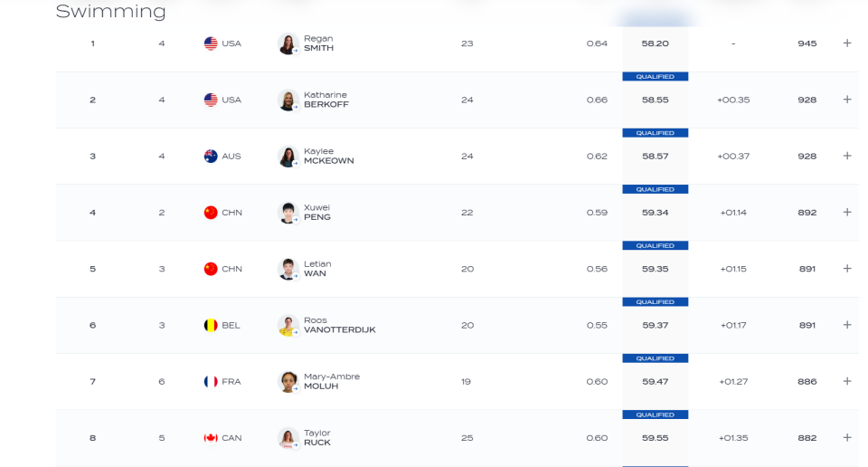
Task: Click the Belgium flag icon
Action: click(x=211, y=325)
